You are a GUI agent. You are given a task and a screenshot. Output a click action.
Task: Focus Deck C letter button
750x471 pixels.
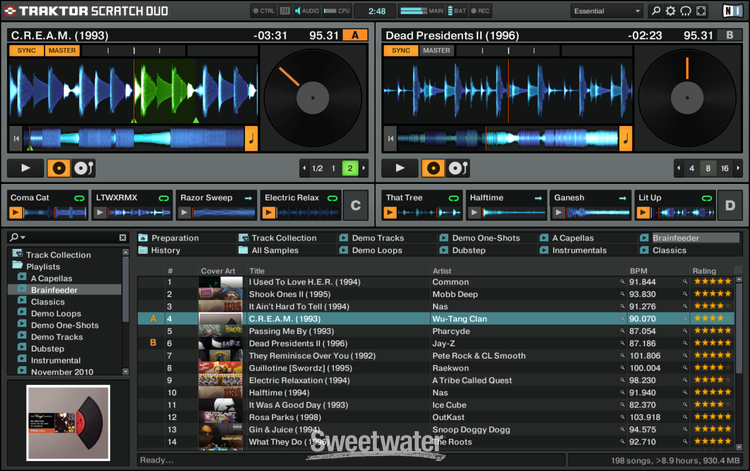[355, 205]
